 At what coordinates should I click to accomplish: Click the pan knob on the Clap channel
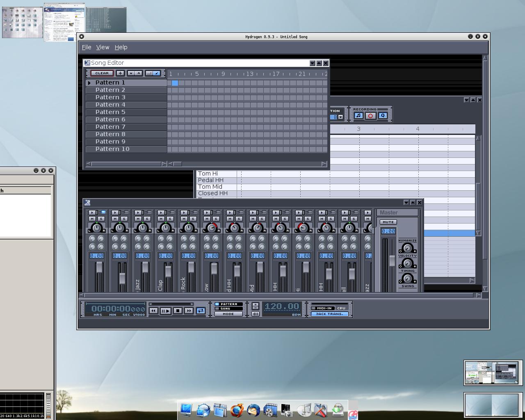click(166, 228)
